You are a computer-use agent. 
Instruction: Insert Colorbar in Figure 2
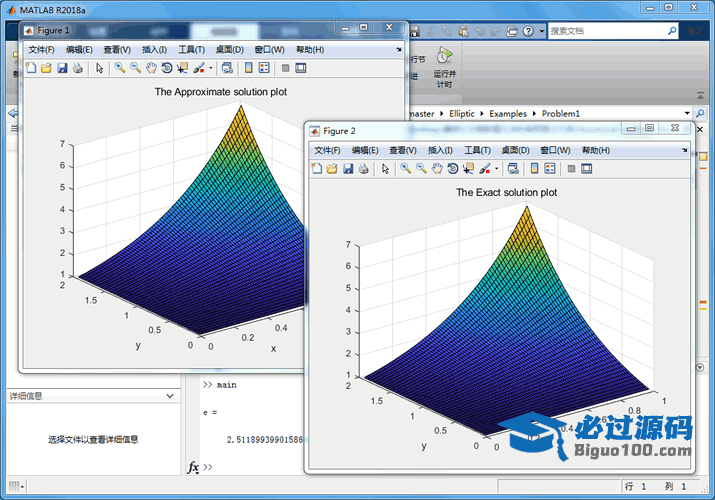tap(534, 169)
